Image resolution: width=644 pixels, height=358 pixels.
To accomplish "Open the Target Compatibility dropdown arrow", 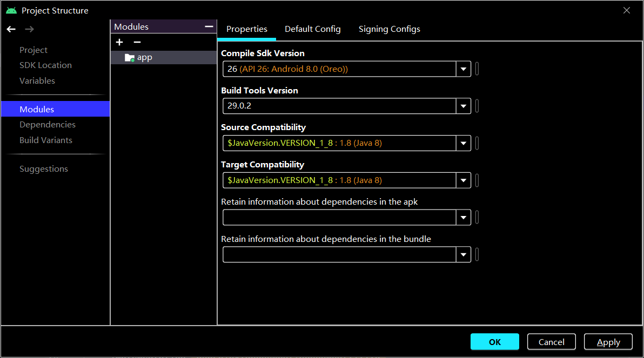I will [x=464, y=180].
